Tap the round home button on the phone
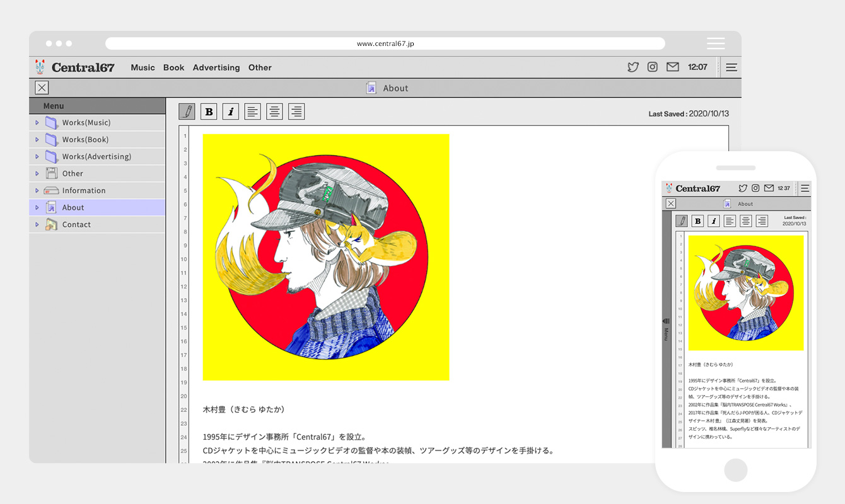 (736, 470)
